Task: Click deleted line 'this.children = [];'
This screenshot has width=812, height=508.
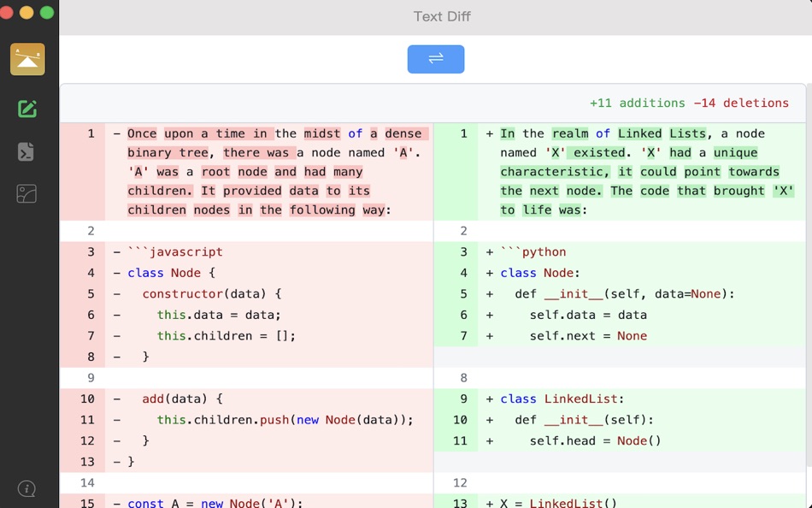Action: coord(227,336)
